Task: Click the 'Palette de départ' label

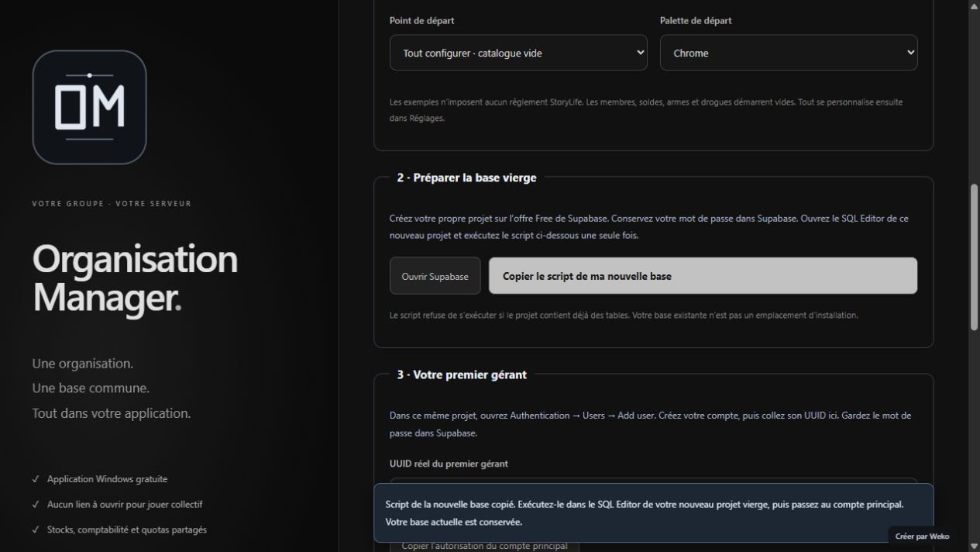Action: [696, 21]
